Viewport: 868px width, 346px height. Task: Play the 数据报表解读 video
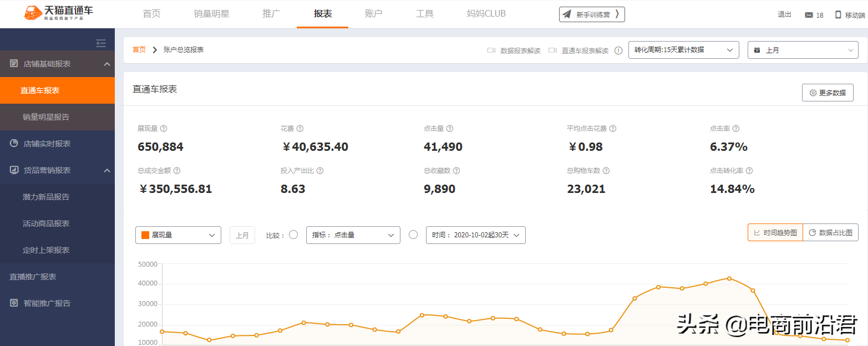click(490, 50)
